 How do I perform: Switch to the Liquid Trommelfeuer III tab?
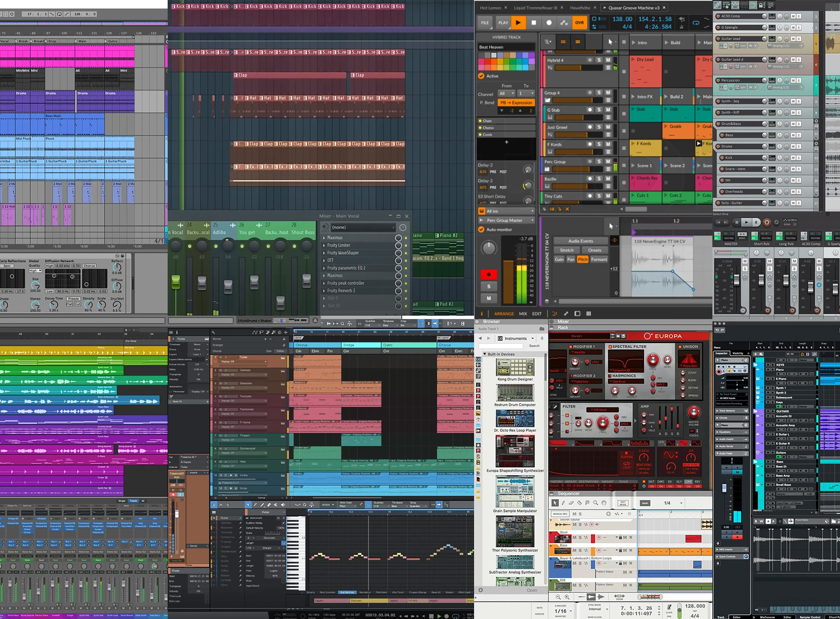536,8
